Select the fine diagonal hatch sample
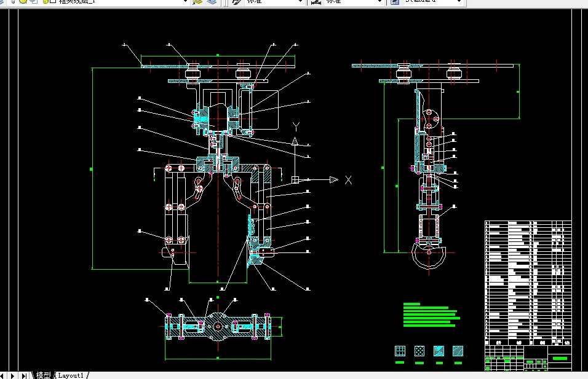This screenshot has width=588, height=379. click(458, 351)
